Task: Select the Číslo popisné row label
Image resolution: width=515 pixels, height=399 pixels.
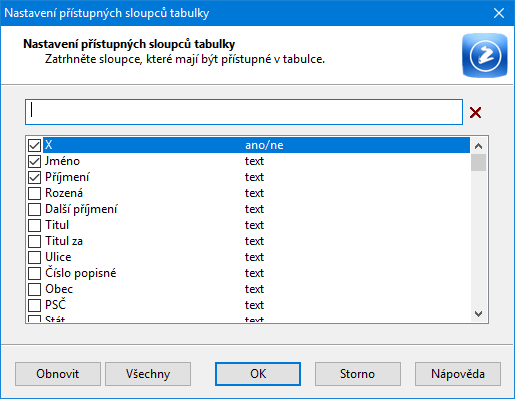Action: pos(81,273)
